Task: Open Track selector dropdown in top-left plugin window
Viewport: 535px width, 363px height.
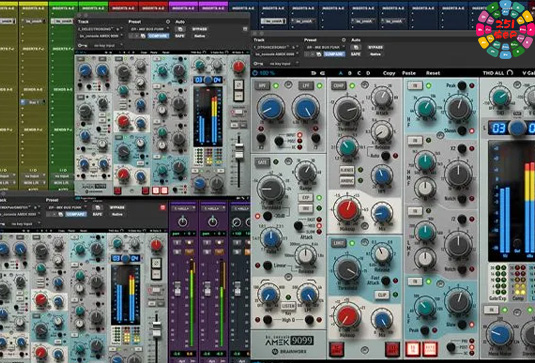Action: (x=100, y=29)
